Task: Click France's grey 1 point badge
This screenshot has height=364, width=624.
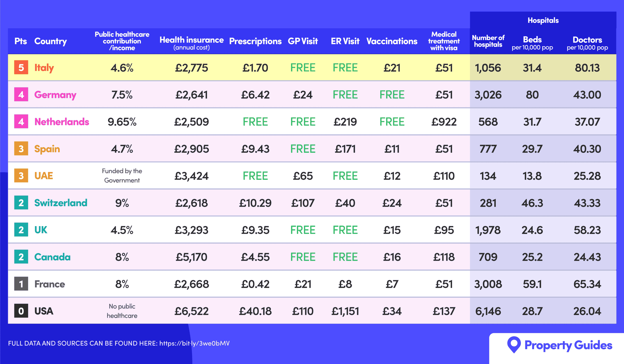Action: 21,284
